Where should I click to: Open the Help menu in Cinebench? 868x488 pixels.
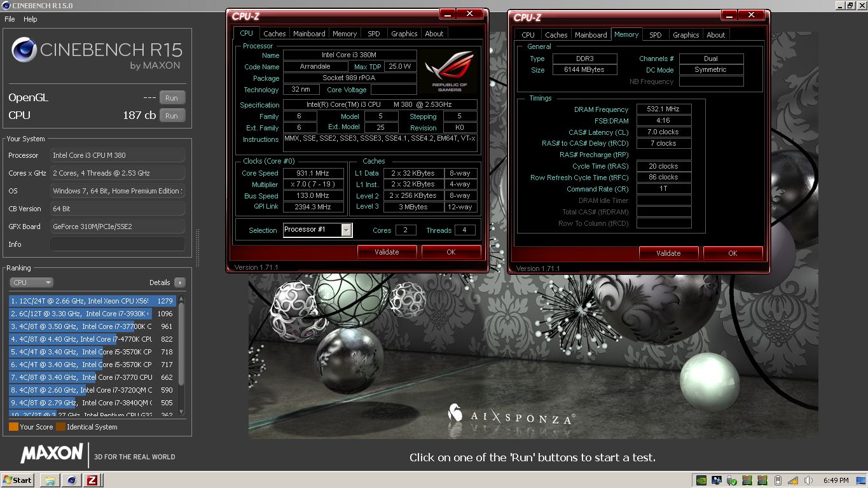click(31, 19)
